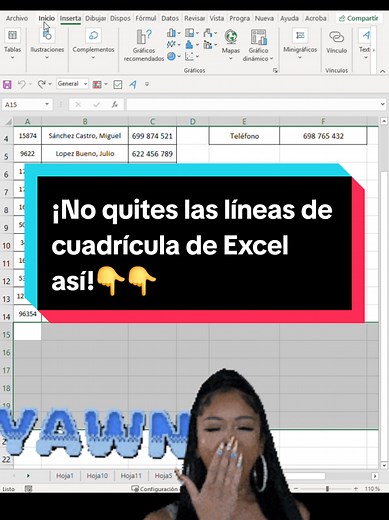This screenshot has width=389, height=520.
Task: Switch to sheet Hoja11
Action: [131, 476]
